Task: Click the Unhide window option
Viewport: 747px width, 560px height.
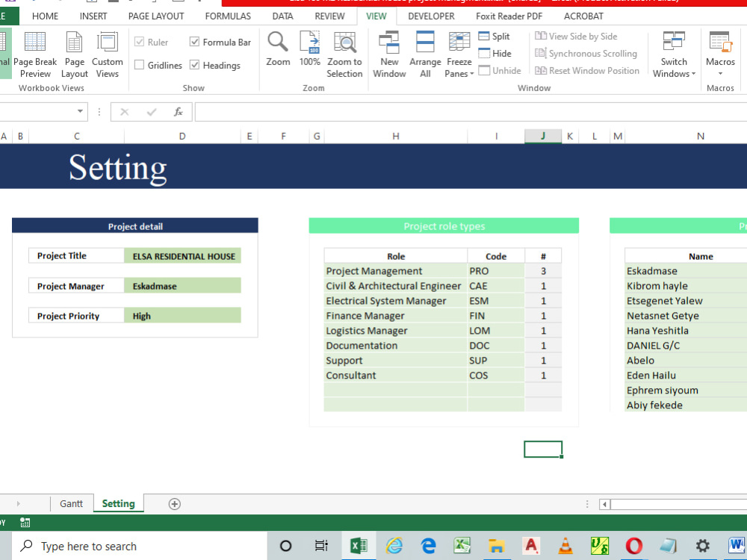Action: 499,70
